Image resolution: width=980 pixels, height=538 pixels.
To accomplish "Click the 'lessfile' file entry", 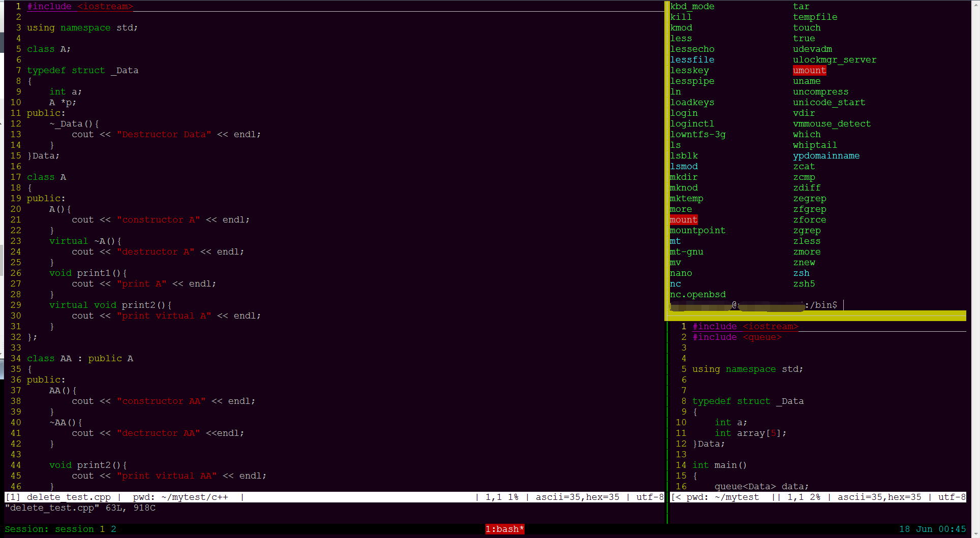I will pos(692,59).
